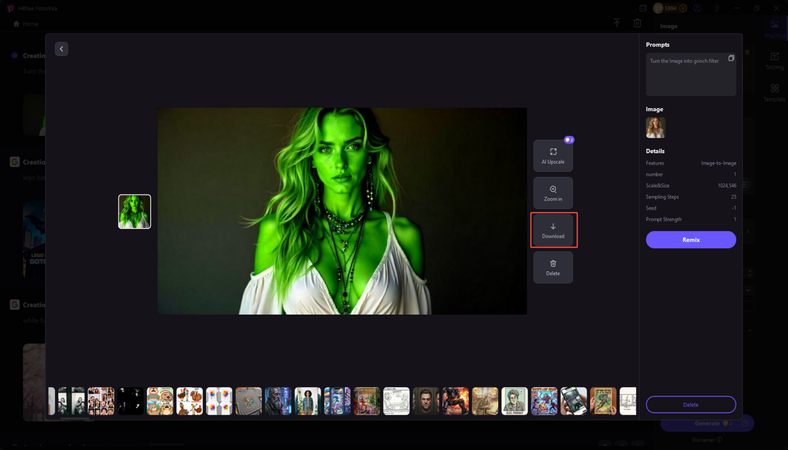Go back with the left chevron button

[x=61, y=49]
